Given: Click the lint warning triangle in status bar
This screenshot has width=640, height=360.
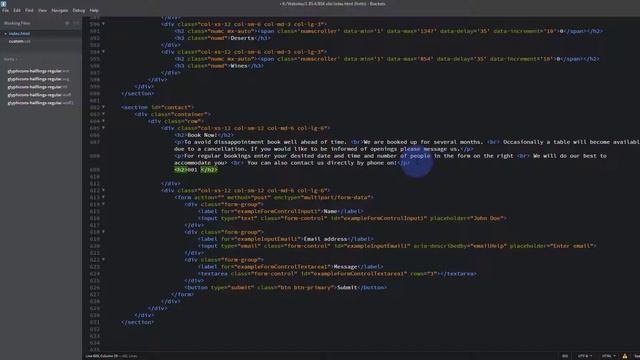Looking at the screenshot, I should coord(625,356).
